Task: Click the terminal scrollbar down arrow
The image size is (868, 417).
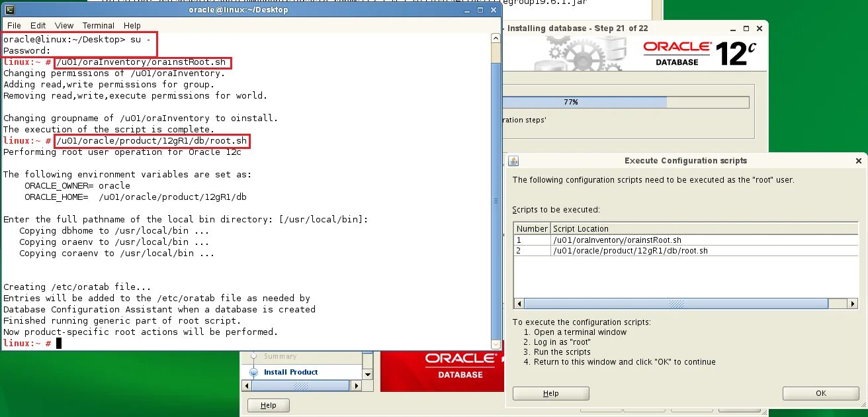Action: (x=496, y=344)
